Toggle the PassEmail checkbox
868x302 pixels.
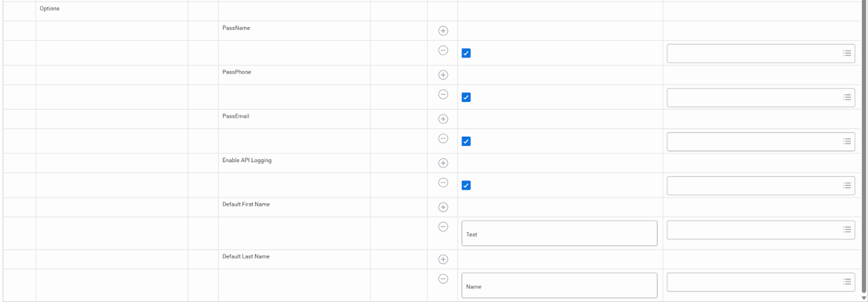[x=466, y=141]
